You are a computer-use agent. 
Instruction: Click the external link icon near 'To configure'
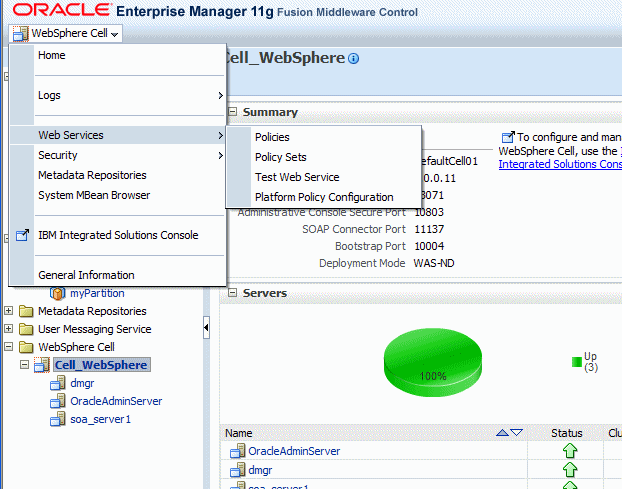508,137
